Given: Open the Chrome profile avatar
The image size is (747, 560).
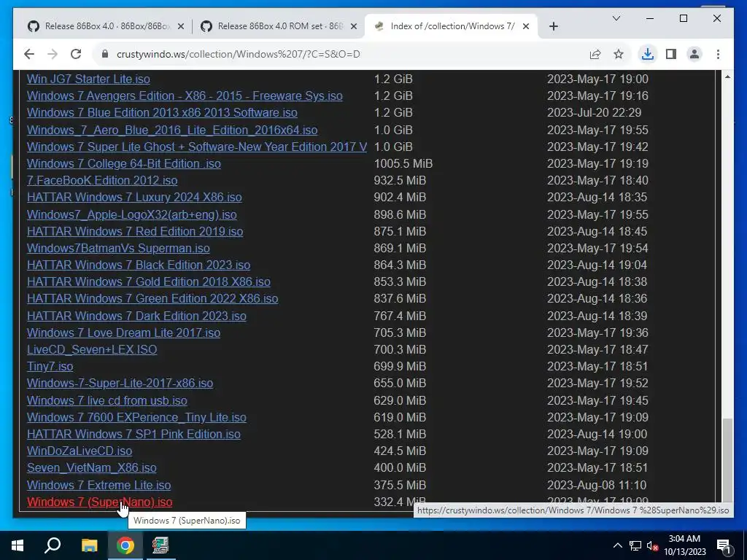Looking at the screenshot, I should 694,54.
